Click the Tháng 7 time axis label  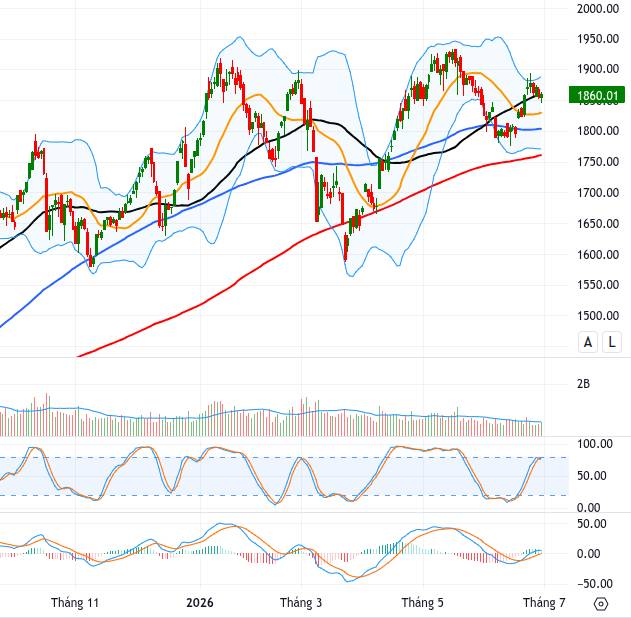544,603
